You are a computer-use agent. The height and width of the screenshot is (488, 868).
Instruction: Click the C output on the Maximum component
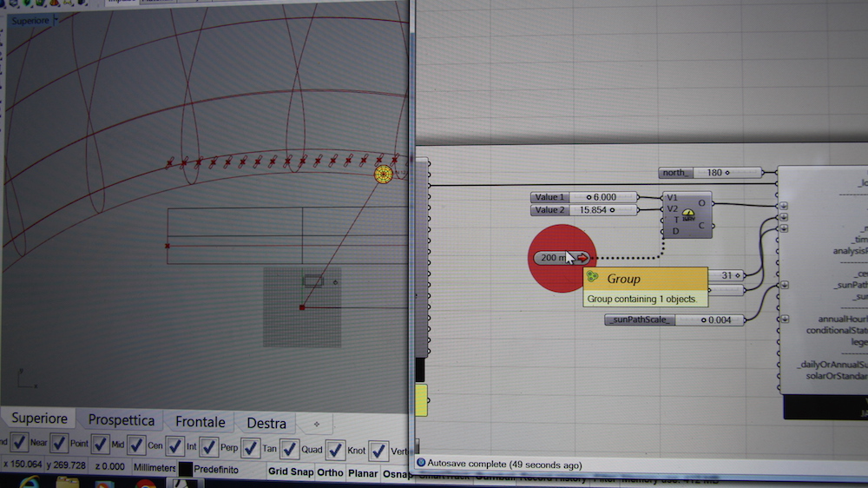(x=701, y=226)
